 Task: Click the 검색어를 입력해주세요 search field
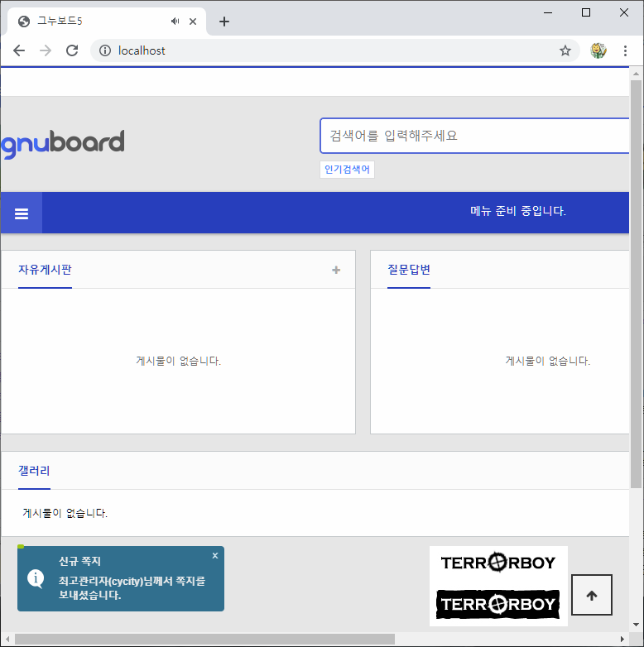pos(475,136)
